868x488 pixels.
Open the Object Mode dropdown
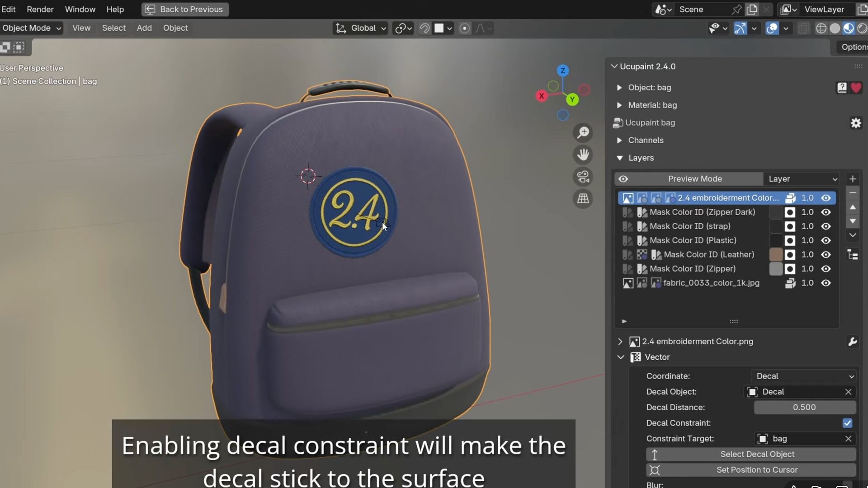[31, 28]
